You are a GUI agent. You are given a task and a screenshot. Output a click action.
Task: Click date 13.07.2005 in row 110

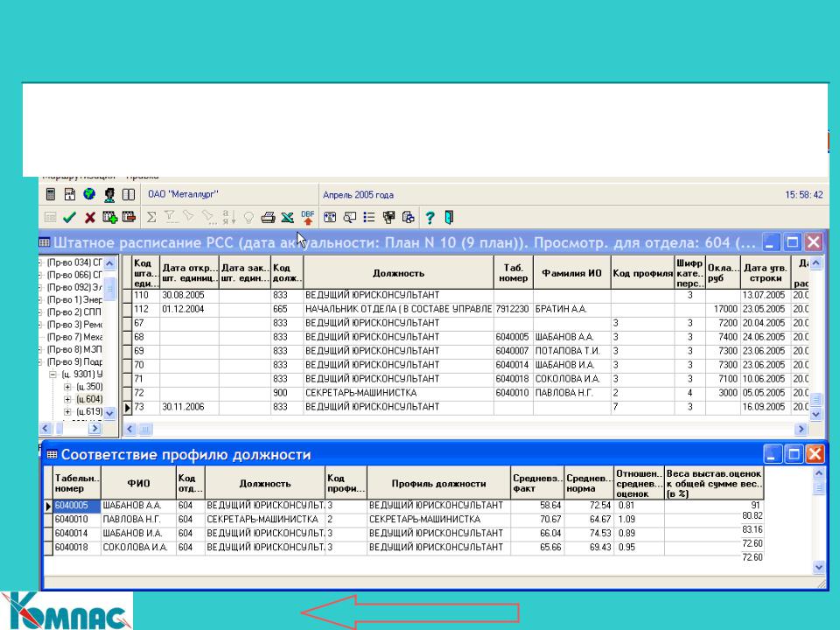point(765,295)
